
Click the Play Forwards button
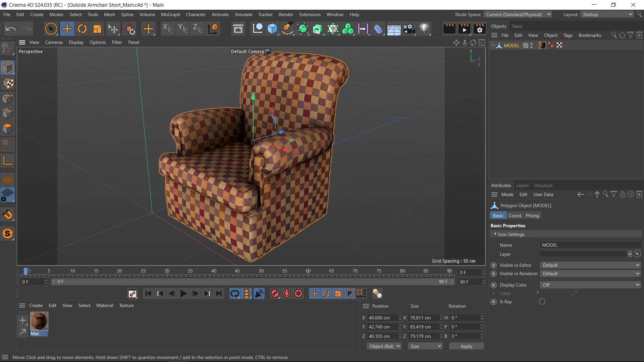(x=183, y=294)
